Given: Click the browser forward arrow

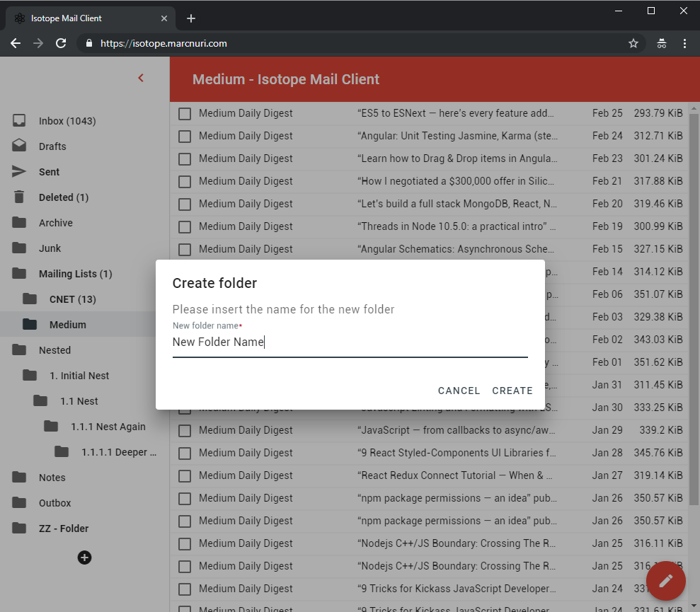Looking at the screenshot, I should [38, 43].
